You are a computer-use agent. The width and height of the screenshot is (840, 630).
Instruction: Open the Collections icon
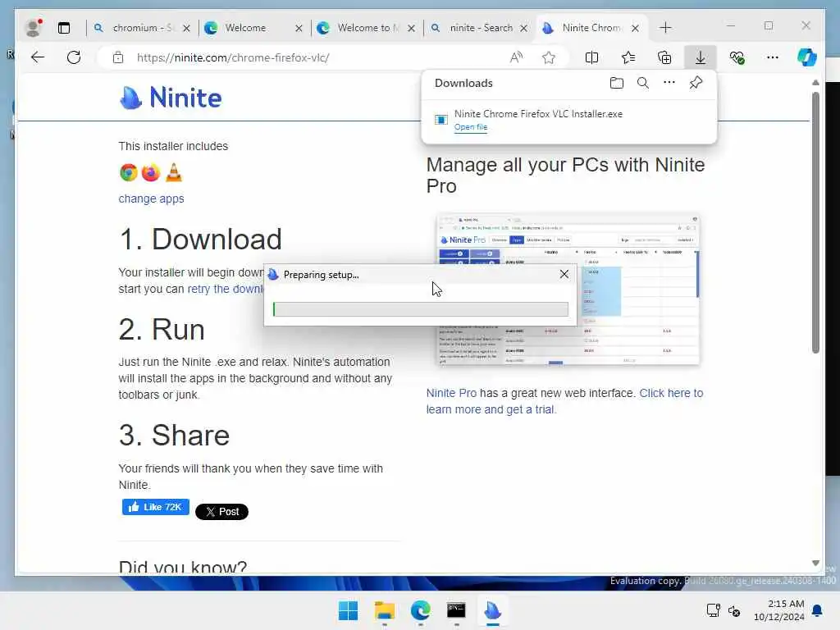pyautogui.click(x=664, y=57)
